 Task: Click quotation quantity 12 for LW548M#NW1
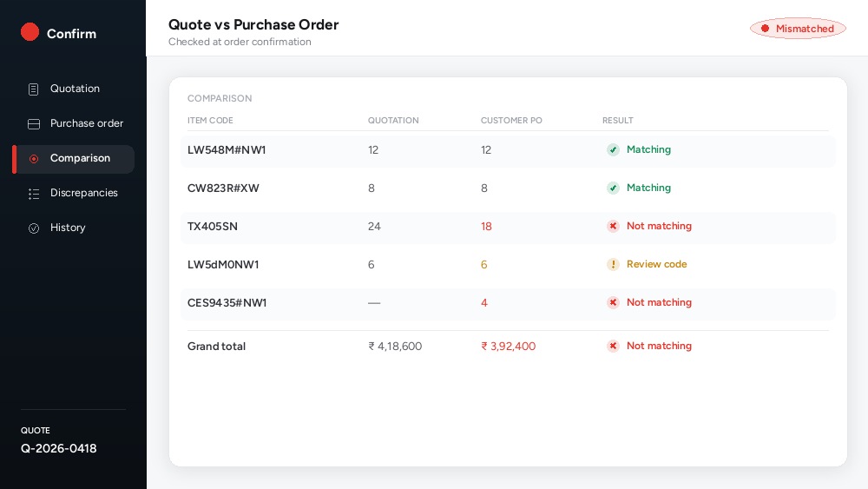[x=373, y=150]
